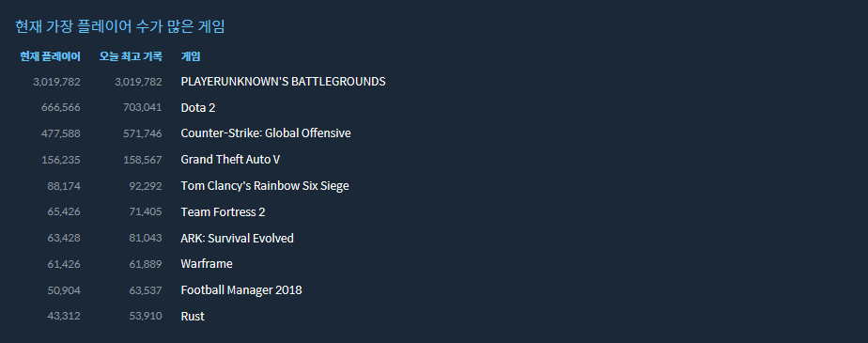This screenshot has width=868, height=343.
Task: Click the 오늘 최고 기록 column header
Action: point(131,56)
